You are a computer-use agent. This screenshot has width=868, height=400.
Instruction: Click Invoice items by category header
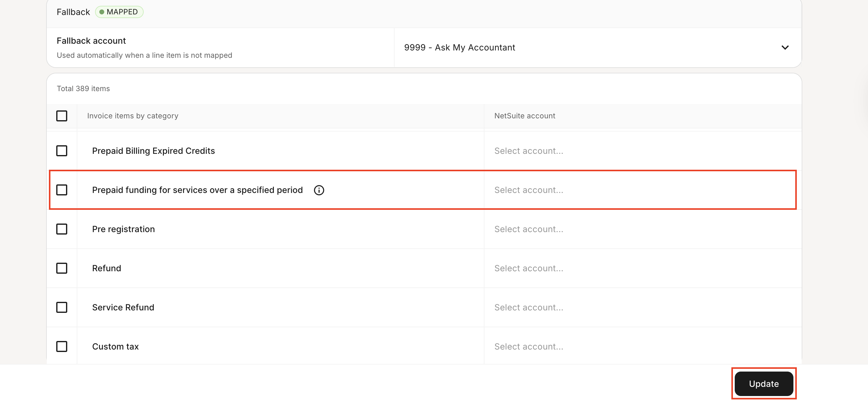(x=132, y=116)
